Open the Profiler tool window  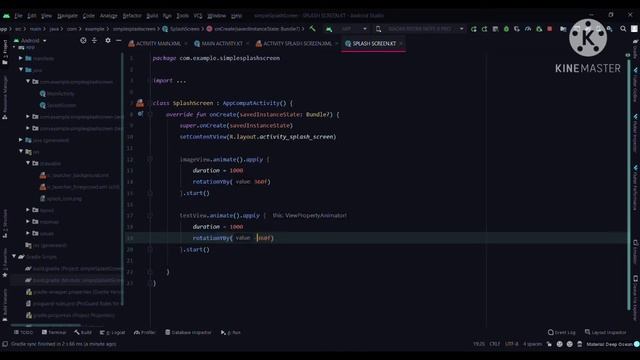point(145,332)
